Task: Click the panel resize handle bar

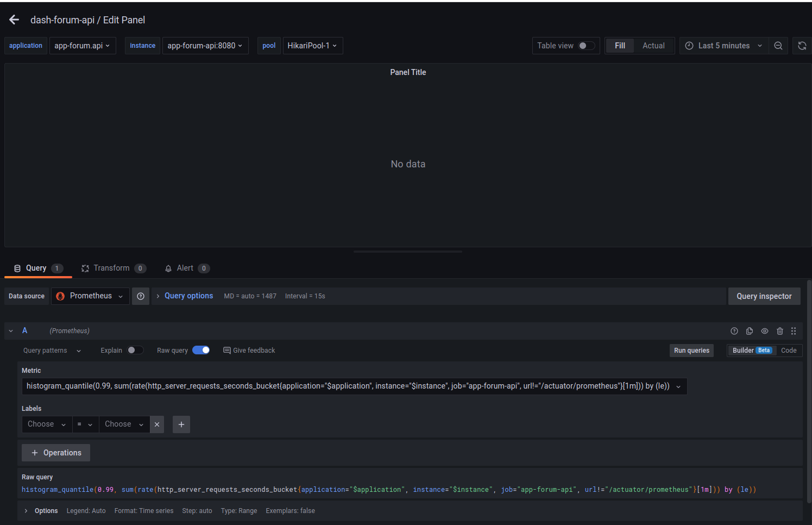Action: point(408,252)
